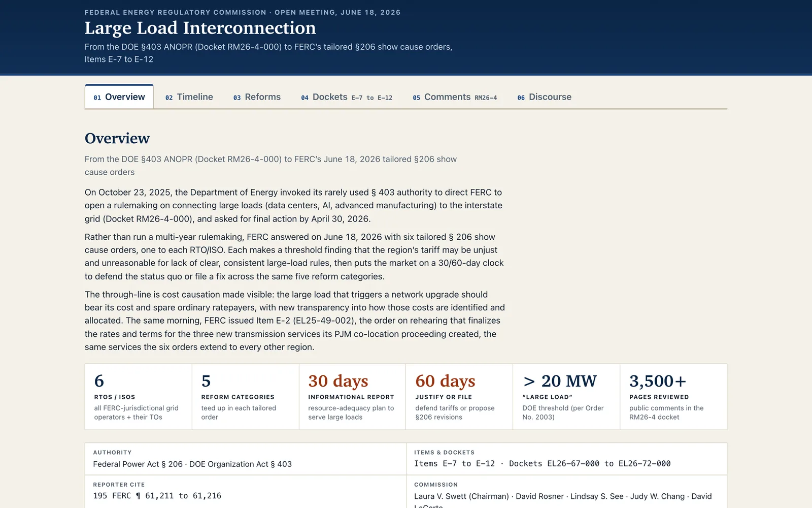The width and height of the screenshot is (812, 508).
Task: Click Federal Power Act § 206 authority text
Action: pyautogui.click(x=192, y=464)
